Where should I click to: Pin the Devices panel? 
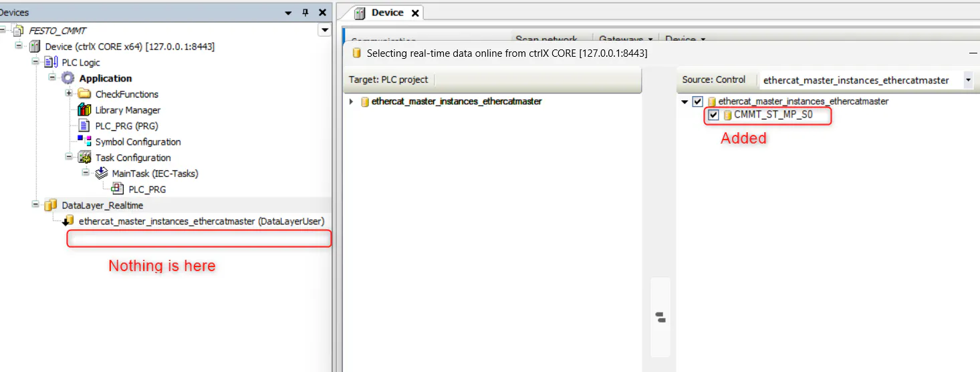(x=305, y=13)
